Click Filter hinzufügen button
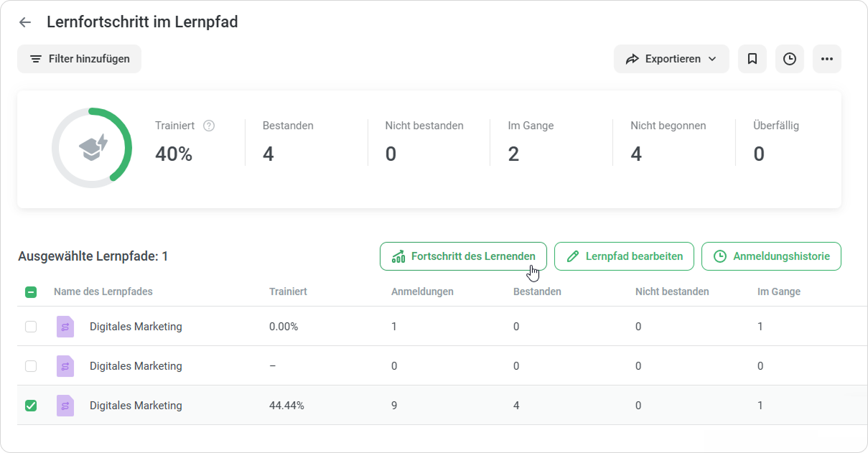 [x=79, y=59]
